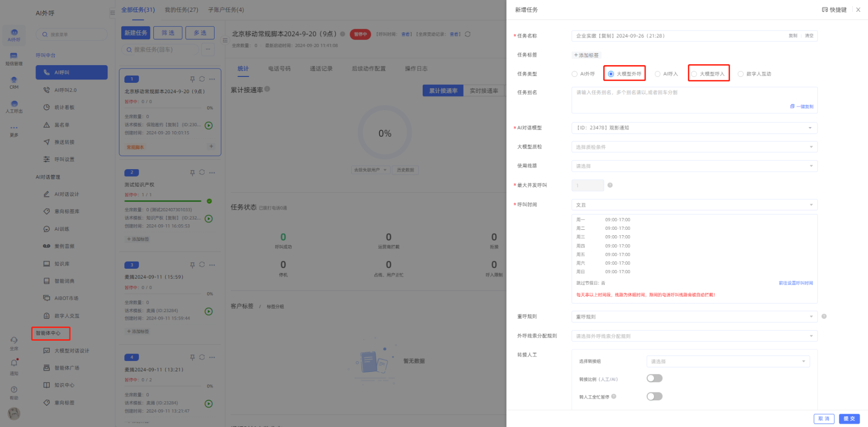Select the AI外呼 task type radio
This screenshot has width=868, height=427.
(575, 74)
